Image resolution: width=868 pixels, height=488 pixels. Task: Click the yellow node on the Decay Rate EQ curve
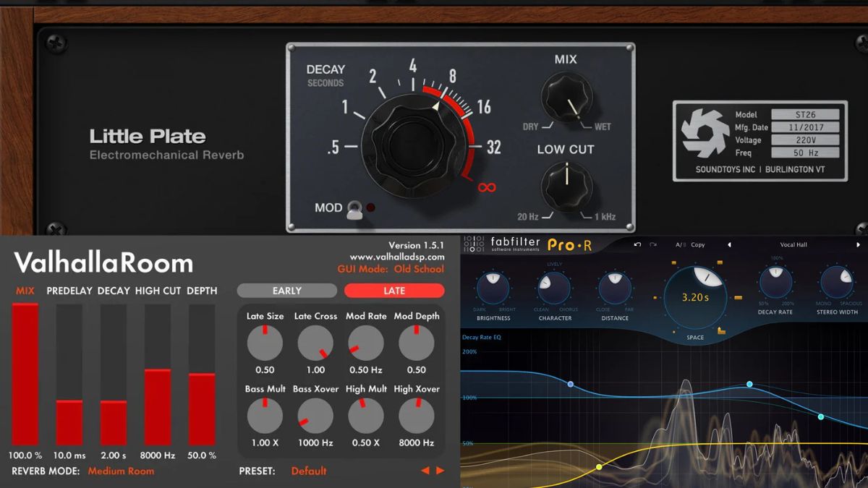[x=599, y=468]
